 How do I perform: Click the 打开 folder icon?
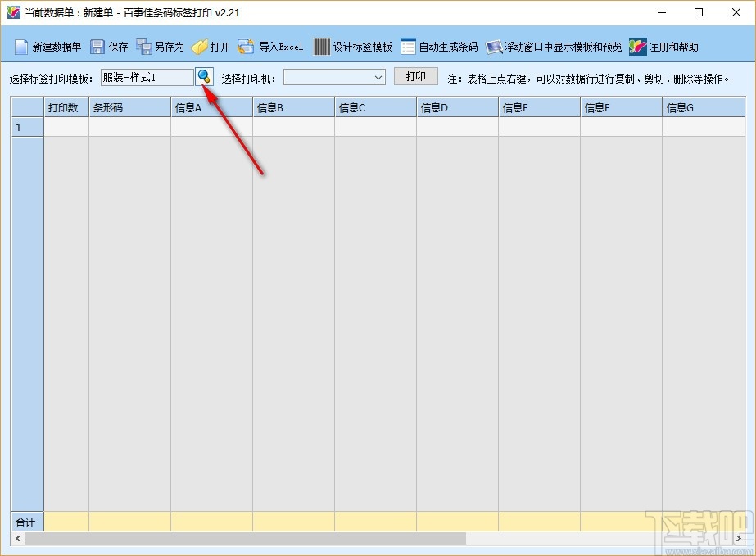click(199, 47)
